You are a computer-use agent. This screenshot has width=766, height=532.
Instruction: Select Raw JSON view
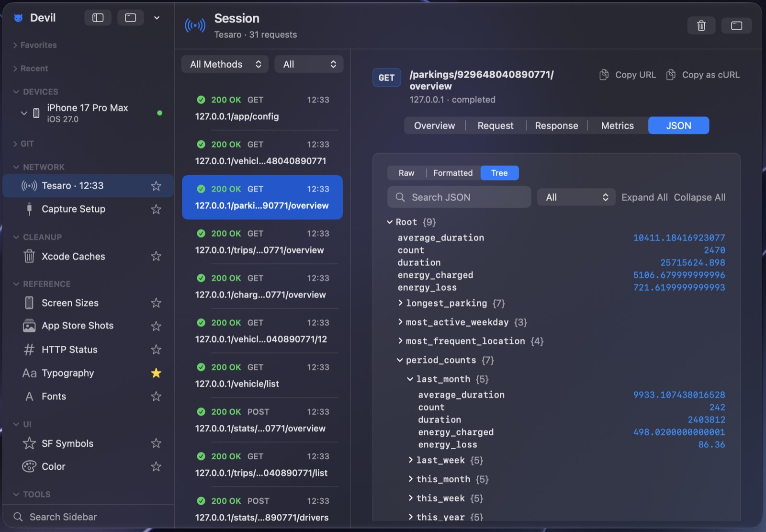click(x=406, y=173)
